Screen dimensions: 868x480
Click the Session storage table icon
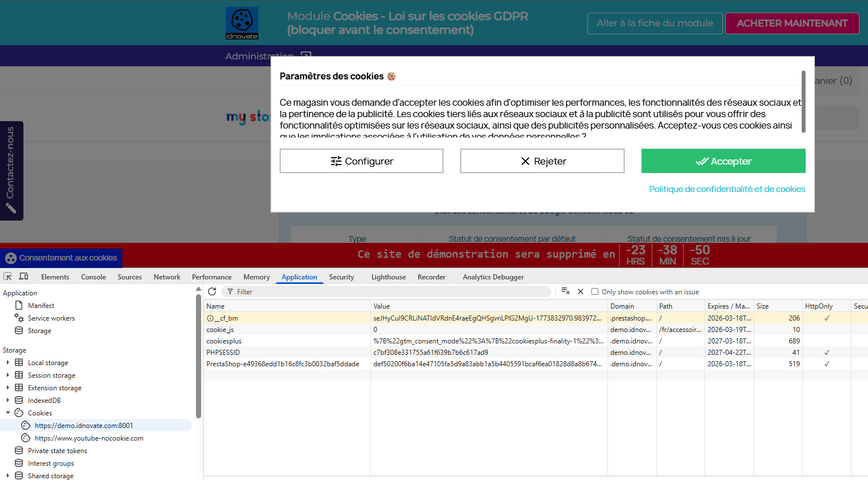click(x=19, y=375)
